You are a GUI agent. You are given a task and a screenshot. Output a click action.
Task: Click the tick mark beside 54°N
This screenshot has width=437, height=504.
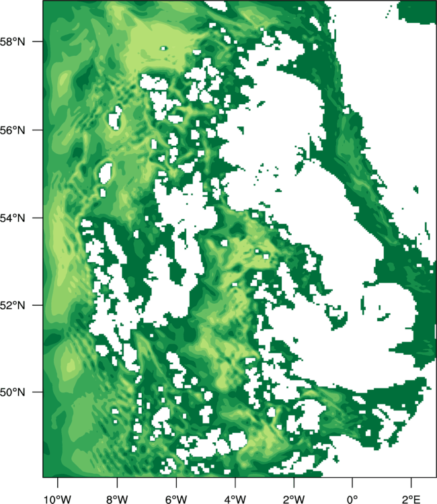[37, 218]
